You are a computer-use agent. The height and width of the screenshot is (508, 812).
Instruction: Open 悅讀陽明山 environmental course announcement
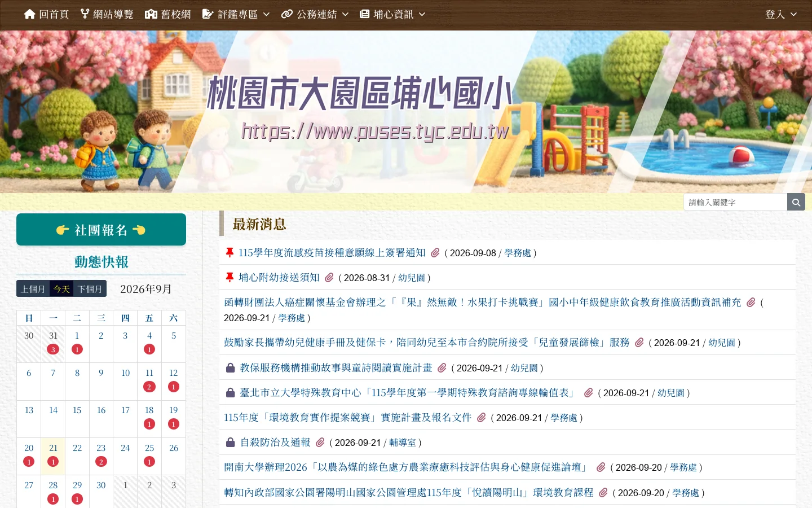coord(409,493)
